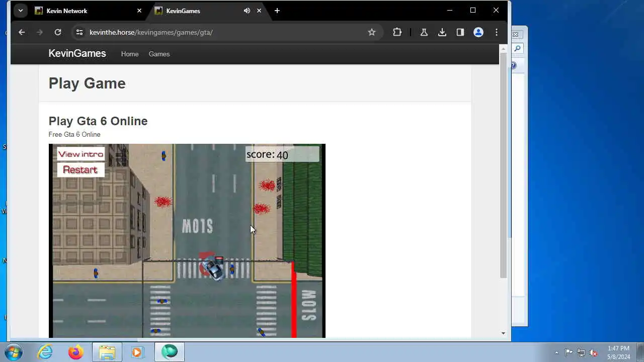Open Chrome Labs flask icon

tap(424, 32)
